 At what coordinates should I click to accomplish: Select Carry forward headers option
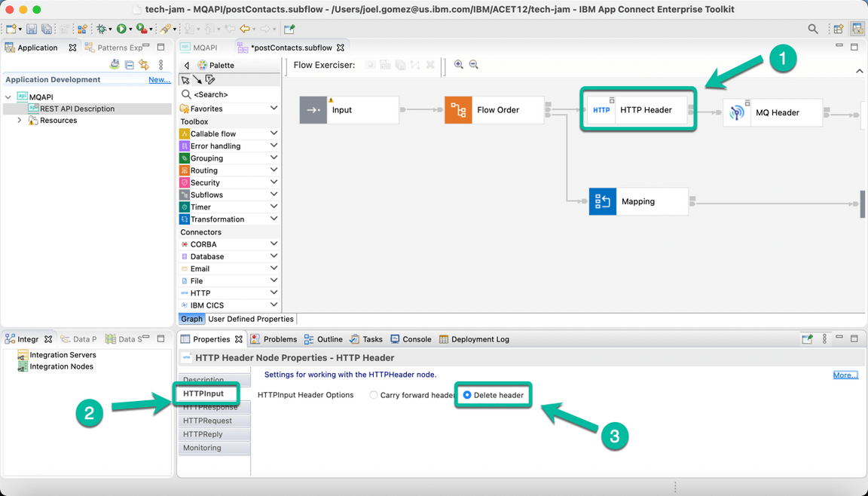click(373, 394)
